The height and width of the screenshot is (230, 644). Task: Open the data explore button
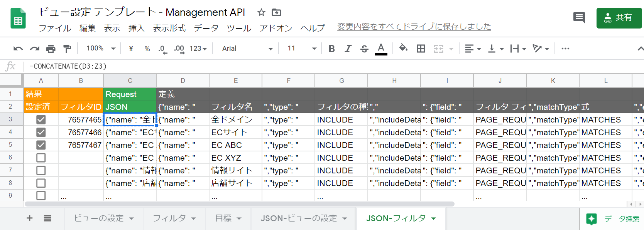tap(613, 219)
